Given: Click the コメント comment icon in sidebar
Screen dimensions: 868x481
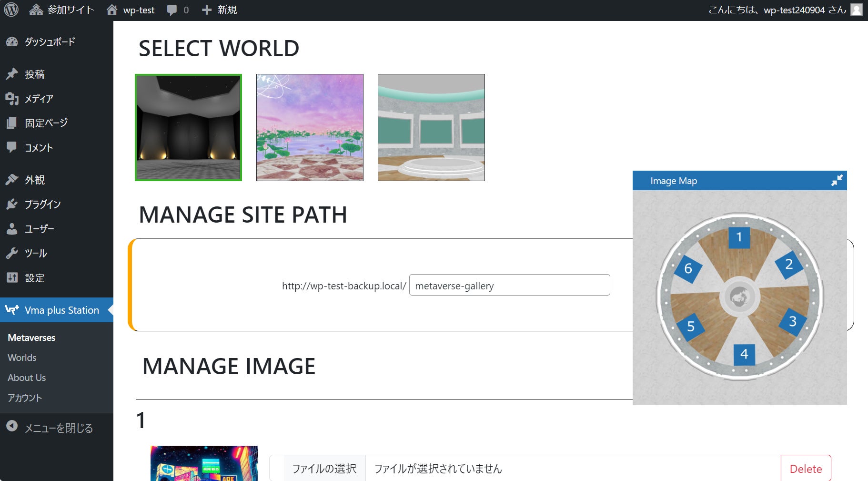Looking at the screenshot, I should tap(12, 147).
